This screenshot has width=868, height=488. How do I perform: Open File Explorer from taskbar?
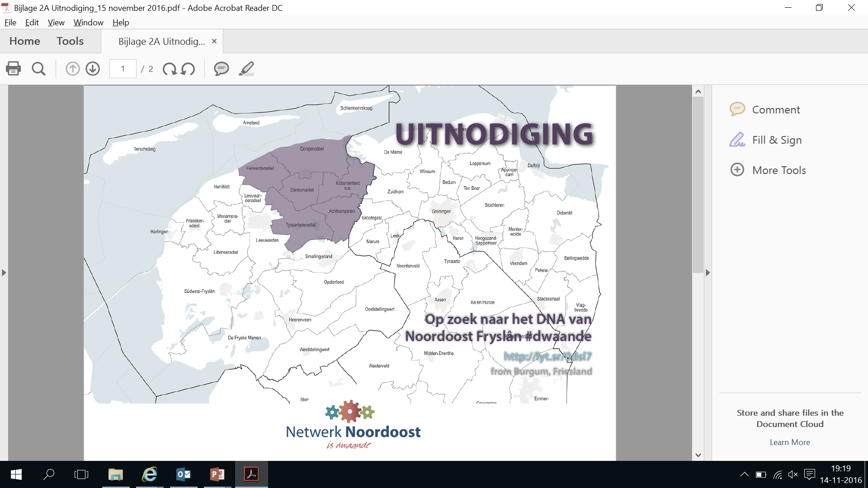[116, 474]
